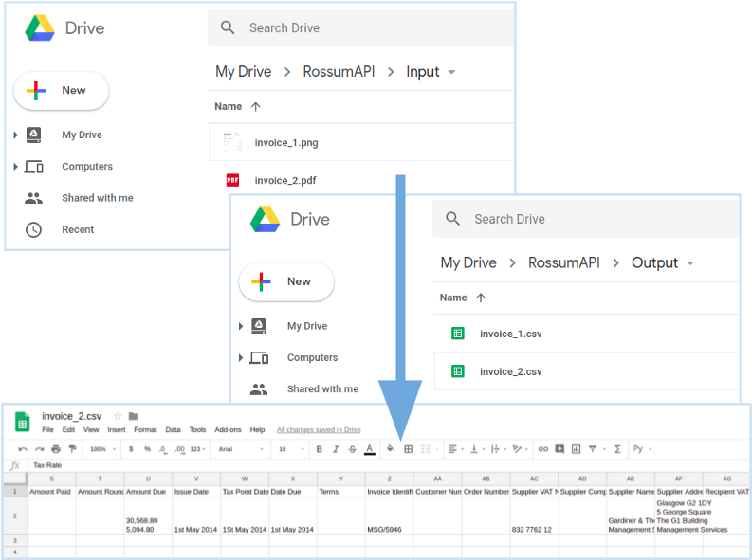Click the undo icon in Sheets toolbar
Viewport: 752px width, 560px height.
(x=23, y=449)
